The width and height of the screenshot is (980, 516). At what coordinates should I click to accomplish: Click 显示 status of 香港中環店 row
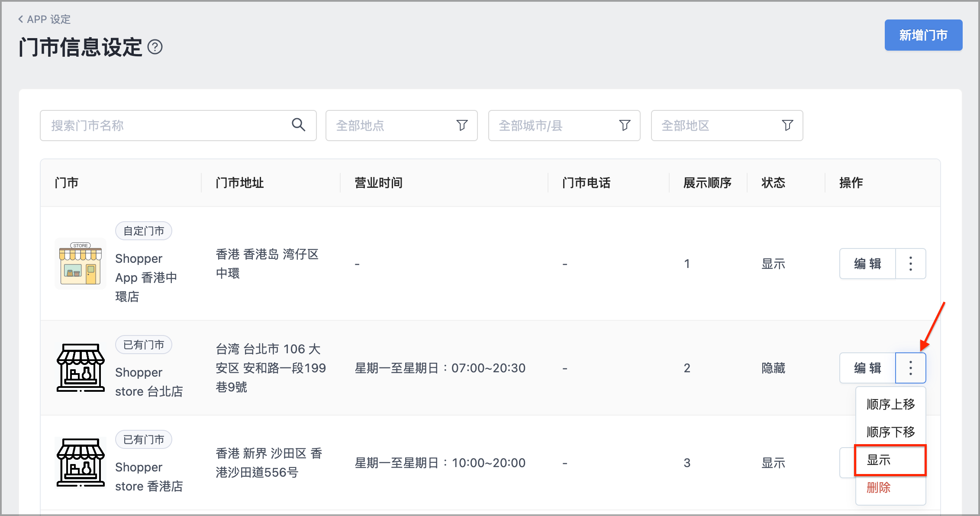click(x=774, y=264)
